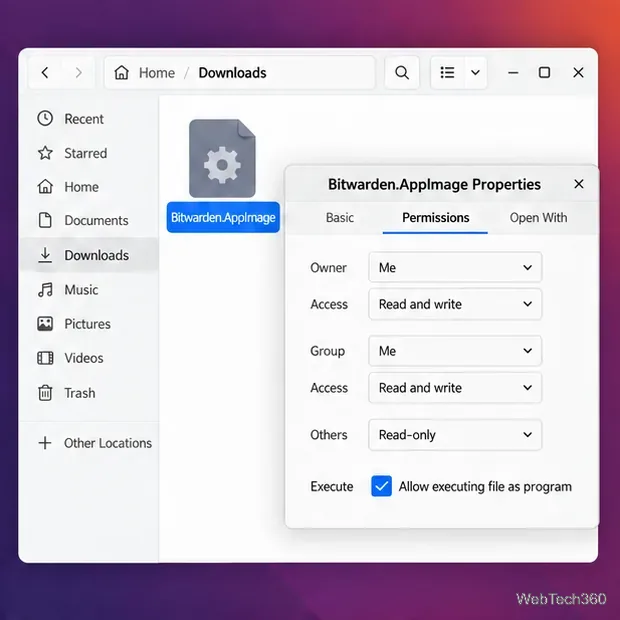The image size is (620, 620).
Task: Open Recent label in sidebar
Action: click(x=84, y=119)
